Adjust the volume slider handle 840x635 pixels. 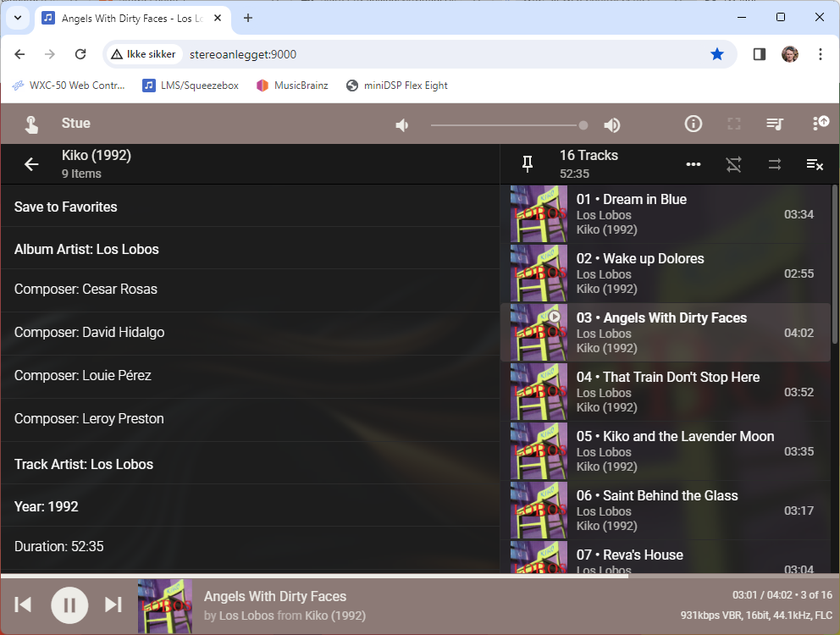click(x=583, y=124)
